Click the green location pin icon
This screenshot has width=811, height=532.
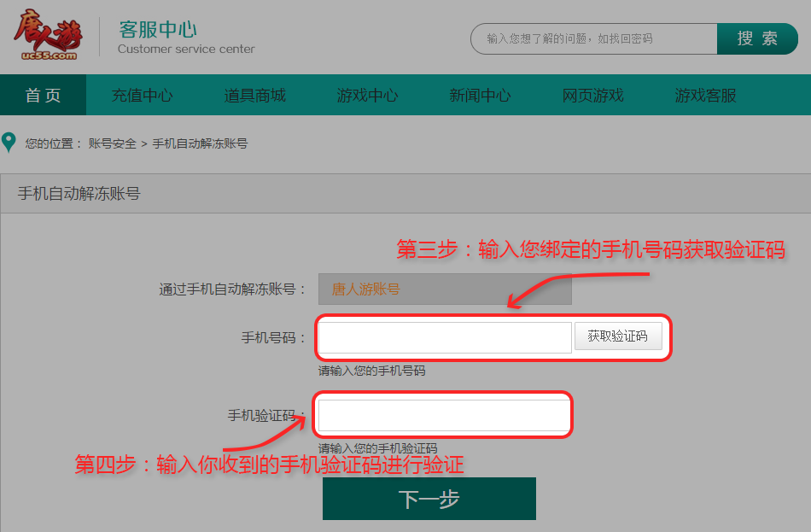click(9, 143)
